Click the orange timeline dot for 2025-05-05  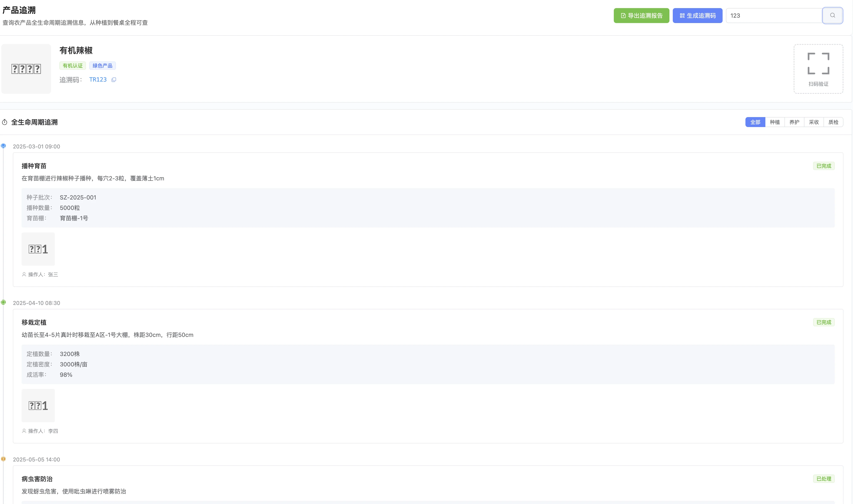[3, 459]
